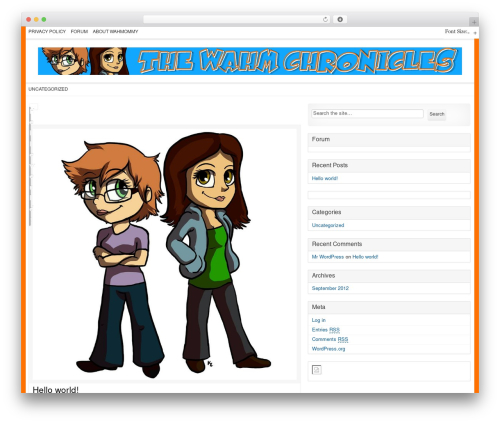The height and width of the screenshot is (423, 500).
Task: Open the Hello world! post title
Action: pos(55,389)
